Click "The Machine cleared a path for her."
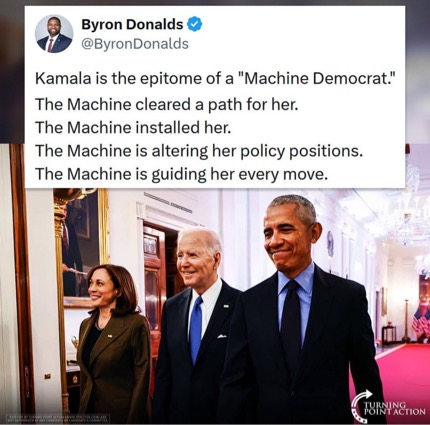 166,104
